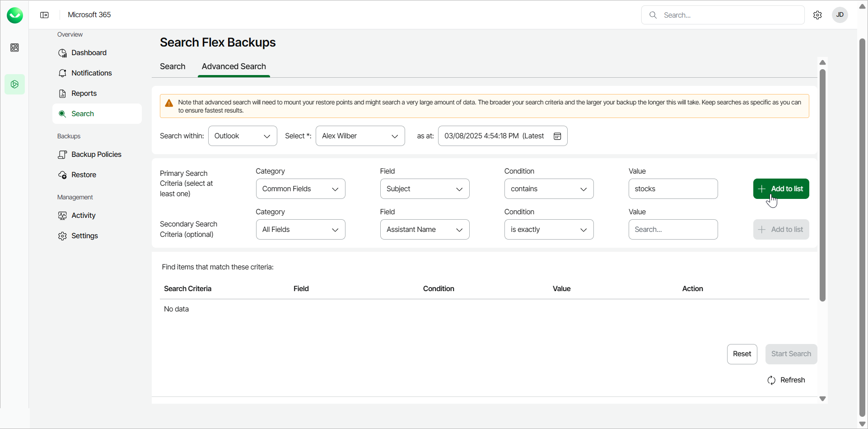Screen dimensions: 868x429
Task: Open the Activity monitor page
Action: [83, 216]
